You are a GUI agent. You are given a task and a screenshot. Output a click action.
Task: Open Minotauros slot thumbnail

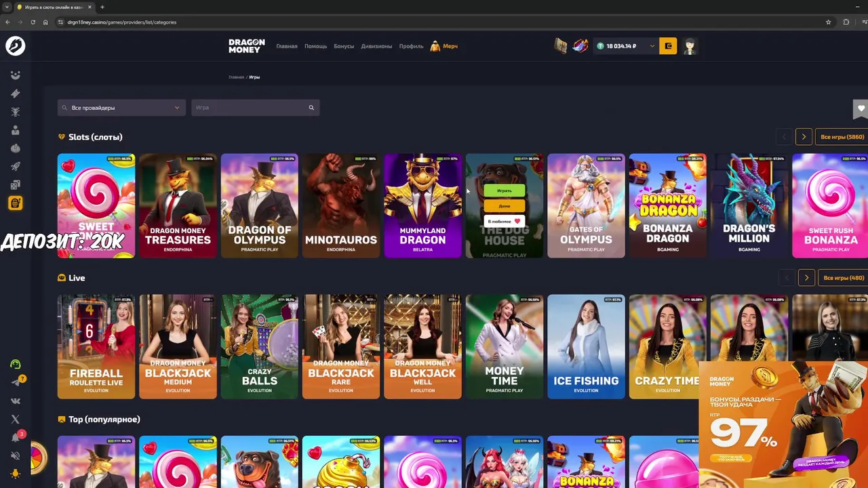click(x=341, y=206)
